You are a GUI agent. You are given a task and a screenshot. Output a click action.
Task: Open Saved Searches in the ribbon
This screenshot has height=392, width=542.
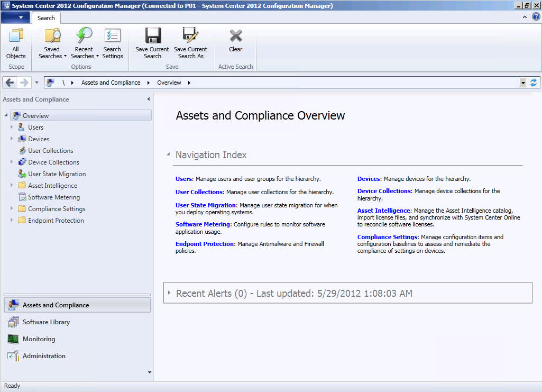[x=52, y=43]
